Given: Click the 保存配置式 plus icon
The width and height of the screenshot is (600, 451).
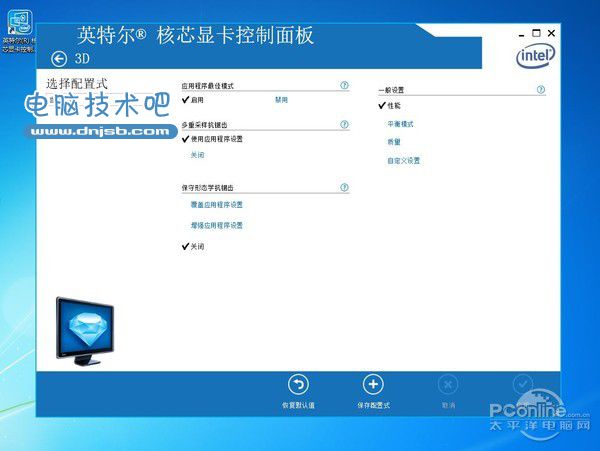Looking at the screenshot, I should [x=373, y=384].
